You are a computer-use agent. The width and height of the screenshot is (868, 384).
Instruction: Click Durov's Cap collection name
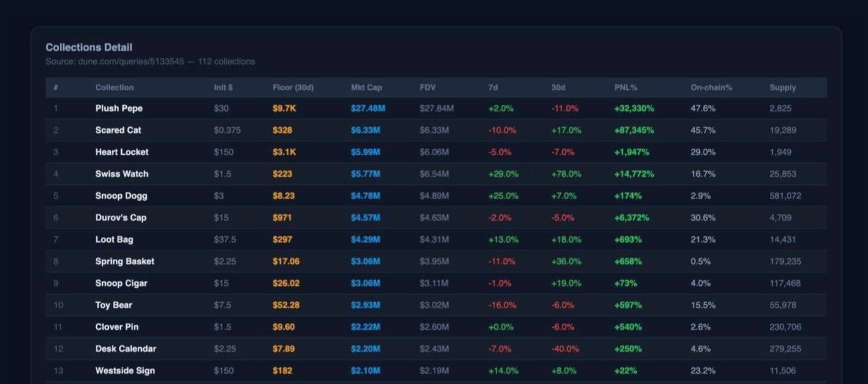121,218
